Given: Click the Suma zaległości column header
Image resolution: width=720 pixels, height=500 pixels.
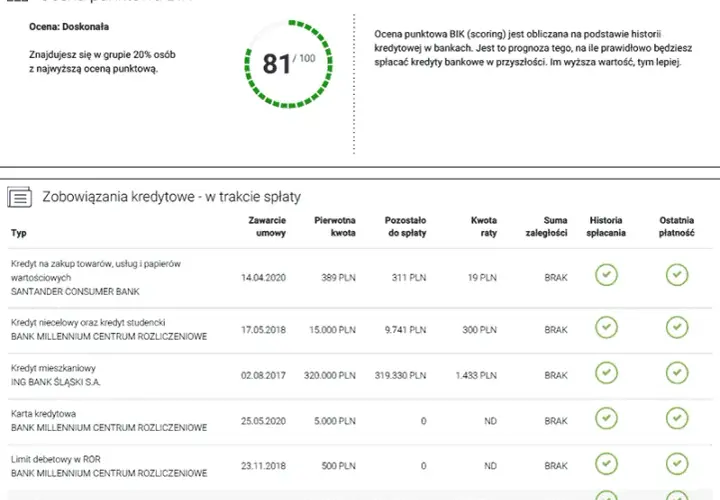Looking at the screenshot, I should 546,226.
